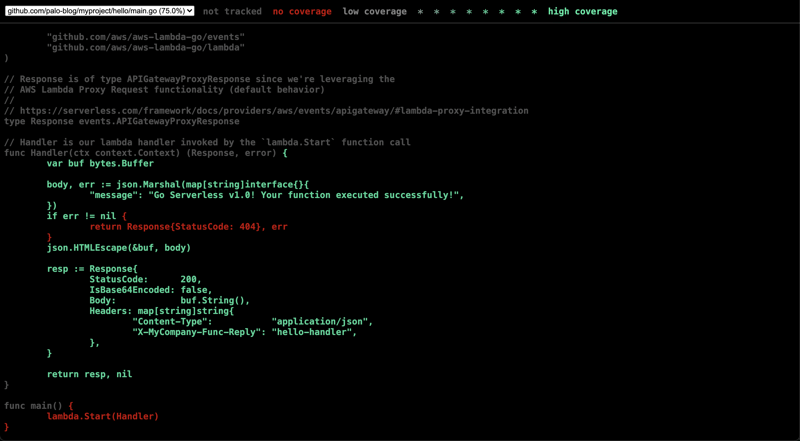Image resolution: width=800 pixels, height=441 pixels.
Task: Click 'type Response events.APIGatewayProxyResponse' line
Action: (x=121, y=121)
